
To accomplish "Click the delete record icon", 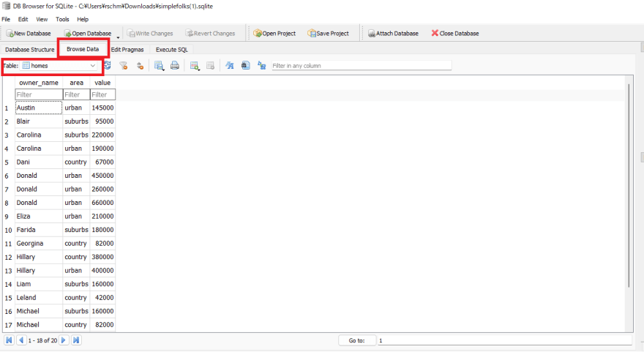I will tap(210, 65).
